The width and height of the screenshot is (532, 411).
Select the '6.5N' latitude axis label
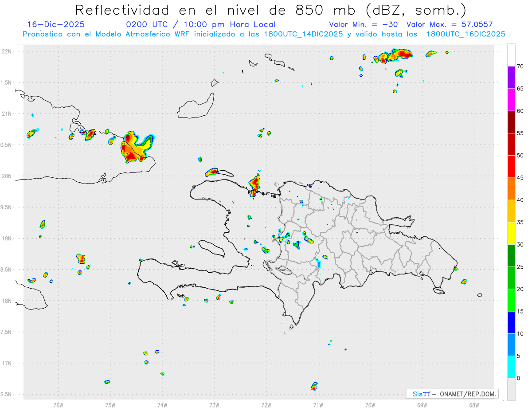coord(7,394)
